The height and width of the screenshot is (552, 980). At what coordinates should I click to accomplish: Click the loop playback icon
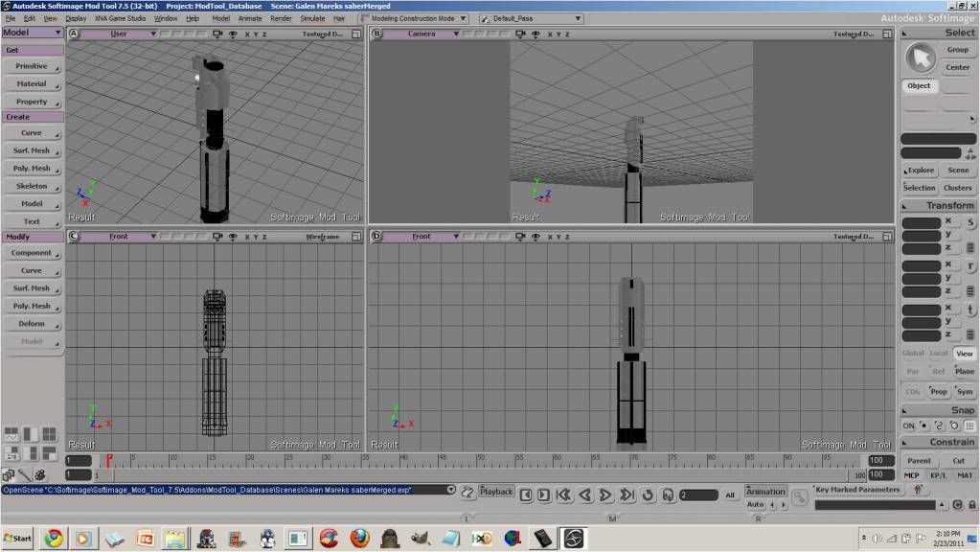648,494
